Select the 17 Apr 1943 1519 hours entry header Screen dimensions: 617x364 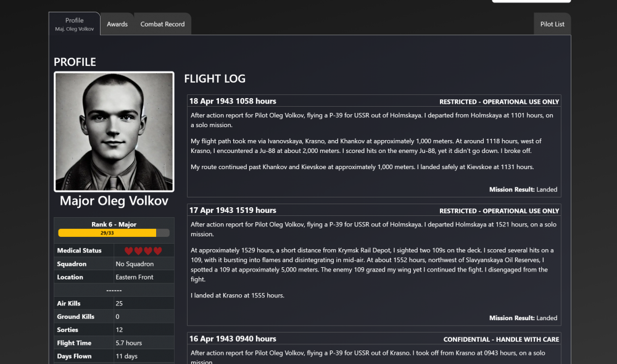(x=233, y=210)
